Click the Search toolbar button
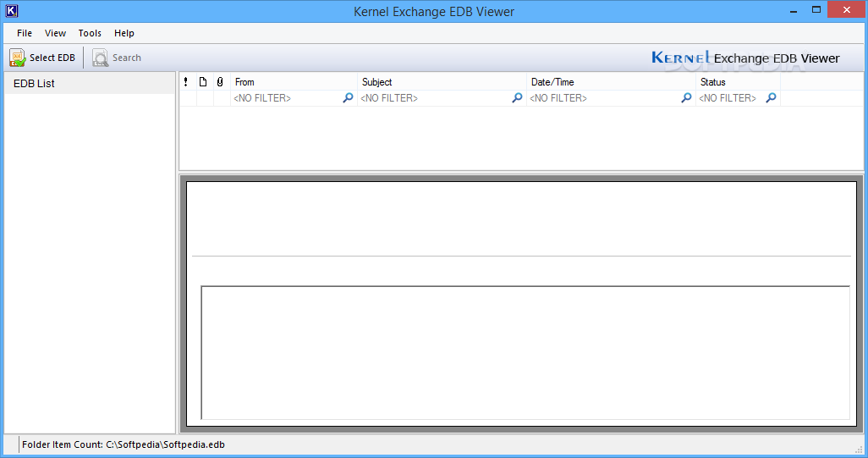The image size is (868, 458). point(117,58)
